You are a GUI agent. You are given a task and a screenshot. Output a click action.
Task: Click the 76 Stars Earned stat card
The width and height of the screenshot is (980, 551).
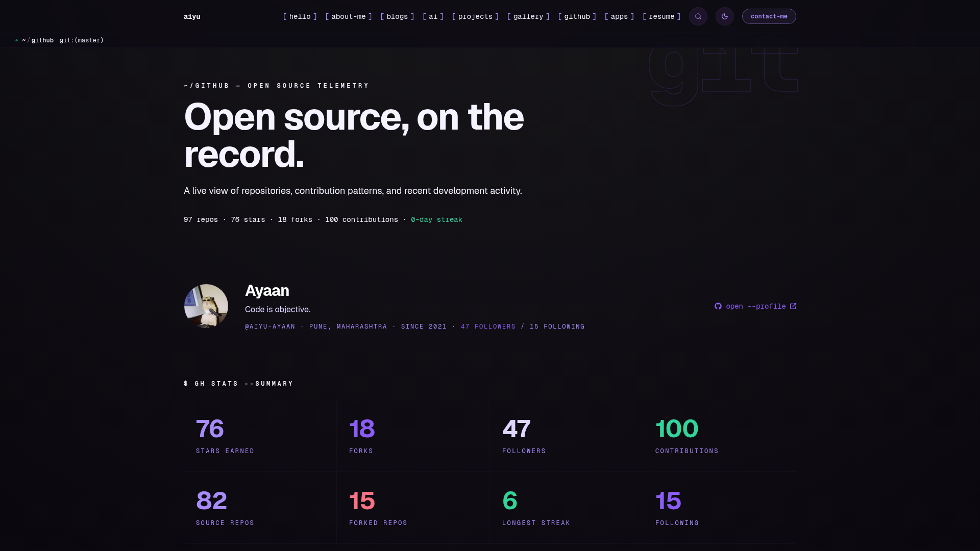tap(260, 436)
